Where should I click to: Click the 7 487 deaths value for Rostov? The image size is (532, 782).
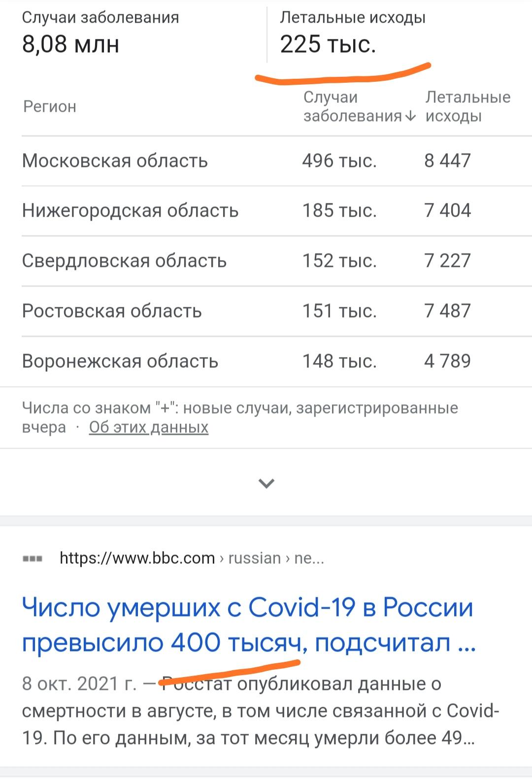(x=448, y=311)
